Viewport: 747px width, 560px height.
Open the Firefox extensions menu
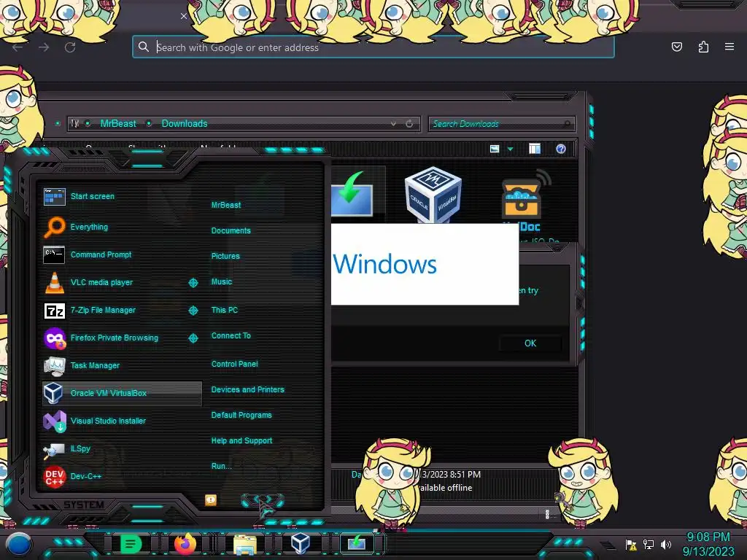click(x=703, y=47)
